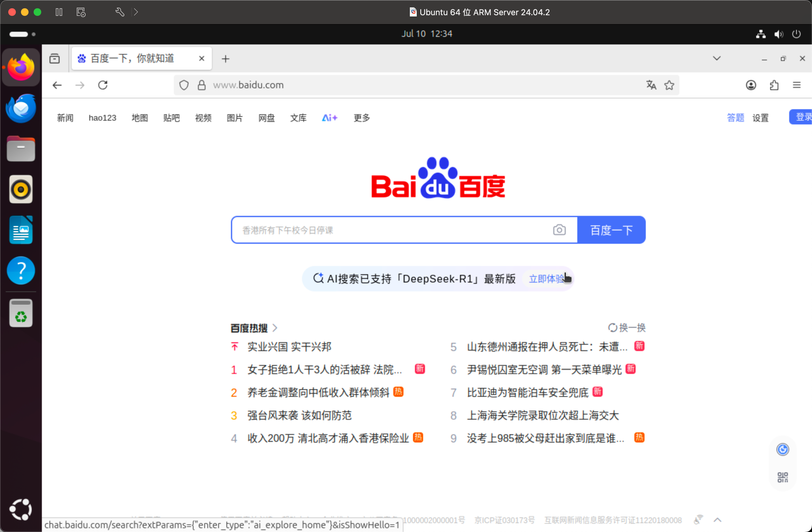Open the tracking protection shield icon
812x532 pixels.
tap(184, 85)
